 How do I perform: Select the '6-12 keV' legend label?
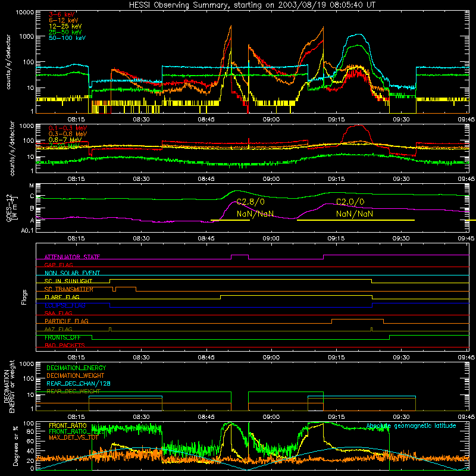pos(63,20)
